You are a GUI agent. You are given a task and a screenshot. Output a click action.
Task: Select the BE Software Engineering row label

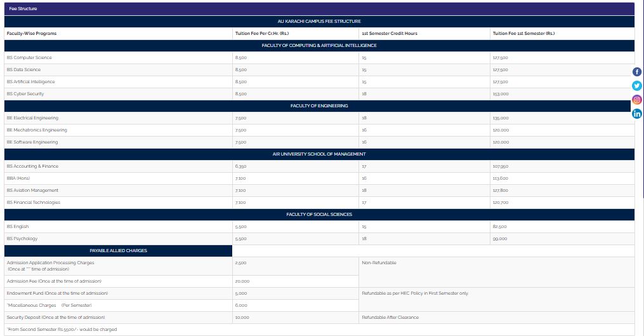point(32,142)
